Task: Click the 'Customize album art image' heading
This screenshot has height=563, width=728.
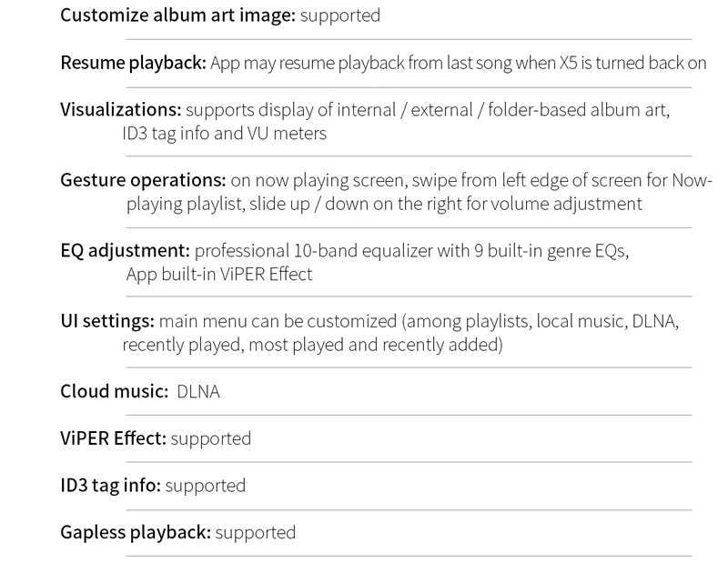Action: point(177,15)
